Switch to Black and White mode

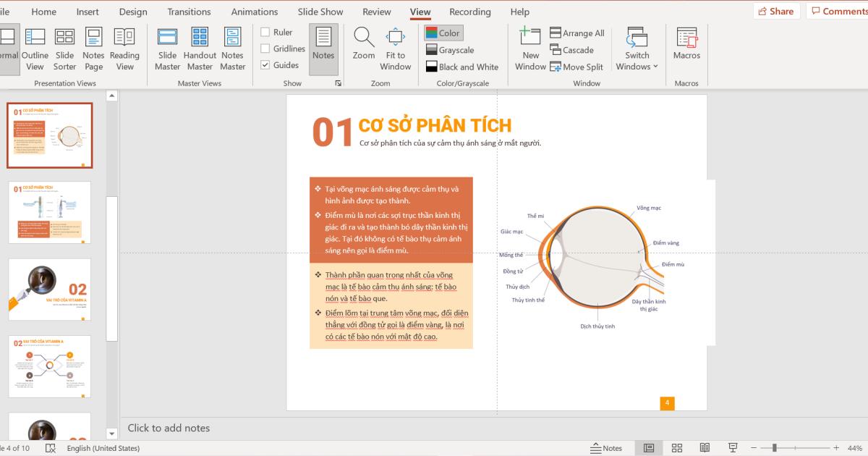[461, 67]
